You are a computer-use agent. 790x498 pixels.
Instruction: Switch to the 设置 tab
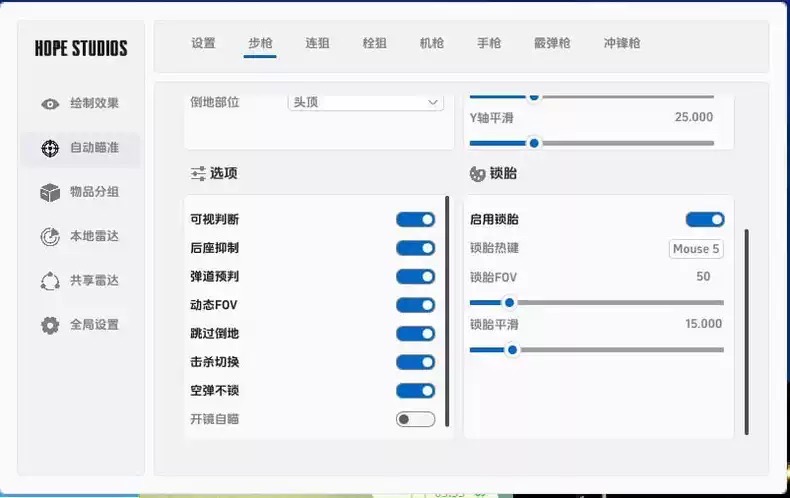(203, 43)
